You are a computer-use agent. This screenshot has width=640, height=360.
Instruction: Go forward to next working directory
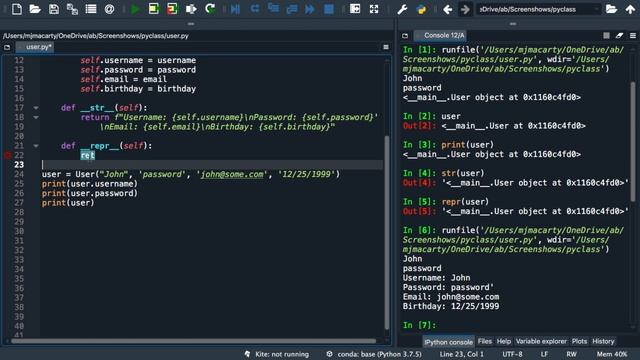point(465,9)
